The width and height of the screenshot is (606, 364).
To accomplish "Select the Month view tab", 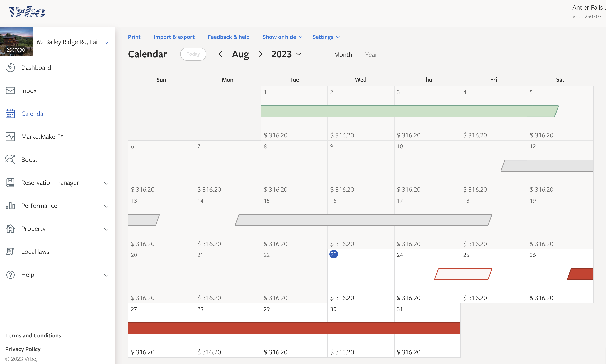I will 343,55.
